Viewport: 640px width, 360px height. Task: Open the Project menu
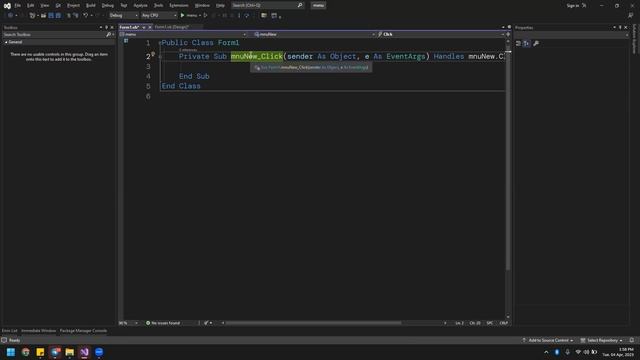tap(73, 6)
